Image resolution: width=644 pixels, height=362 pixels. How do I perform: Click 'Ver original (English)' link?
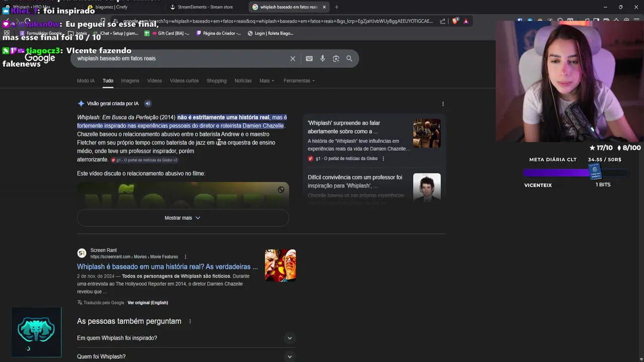[x=147, y=303]
